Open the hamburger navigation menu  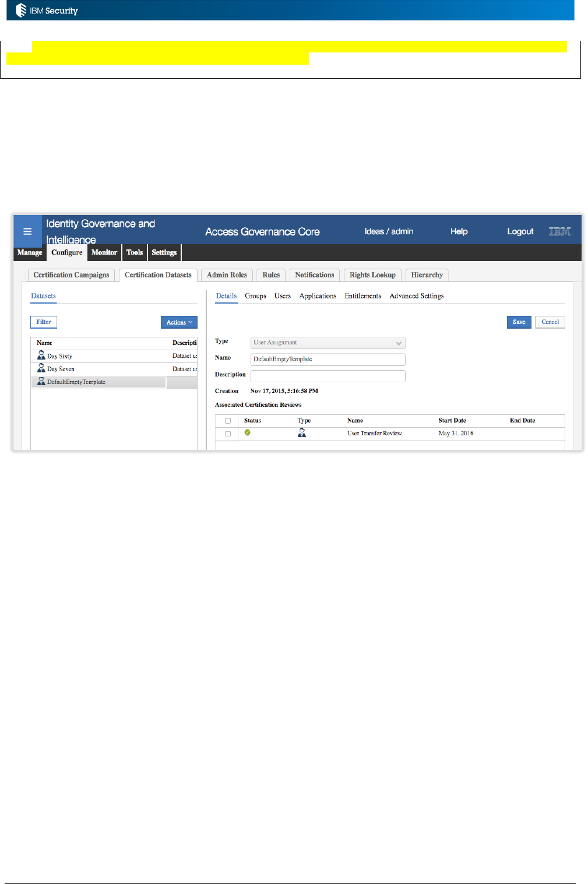tap(27, 231)
